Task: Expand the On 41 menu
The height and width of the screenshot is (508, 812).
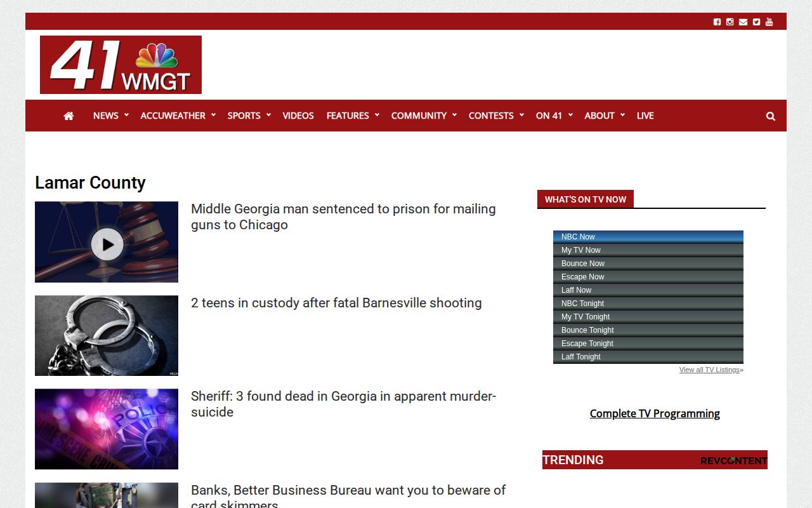Action: coord(554,116)
